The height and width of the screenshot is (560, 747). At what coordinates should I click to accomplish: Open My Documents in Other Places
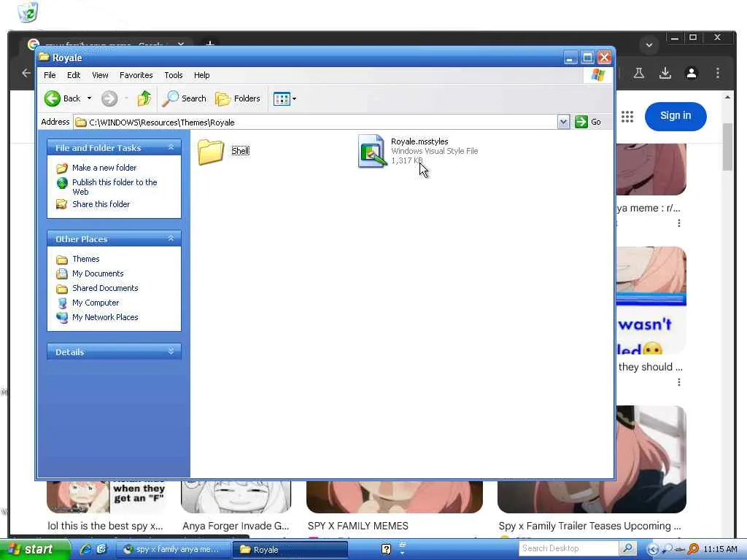pyautogui.click(x=98, y=274)
